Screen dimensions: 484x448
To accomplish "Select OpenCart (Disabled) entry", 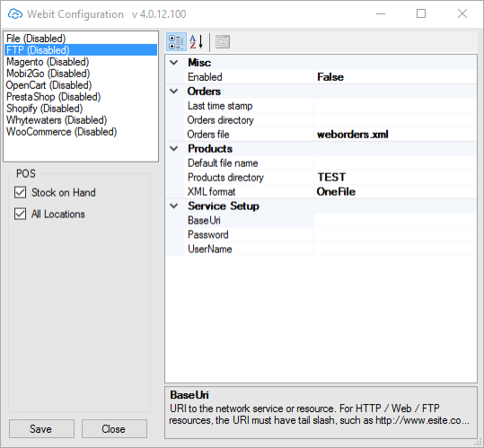I will 81,85.
